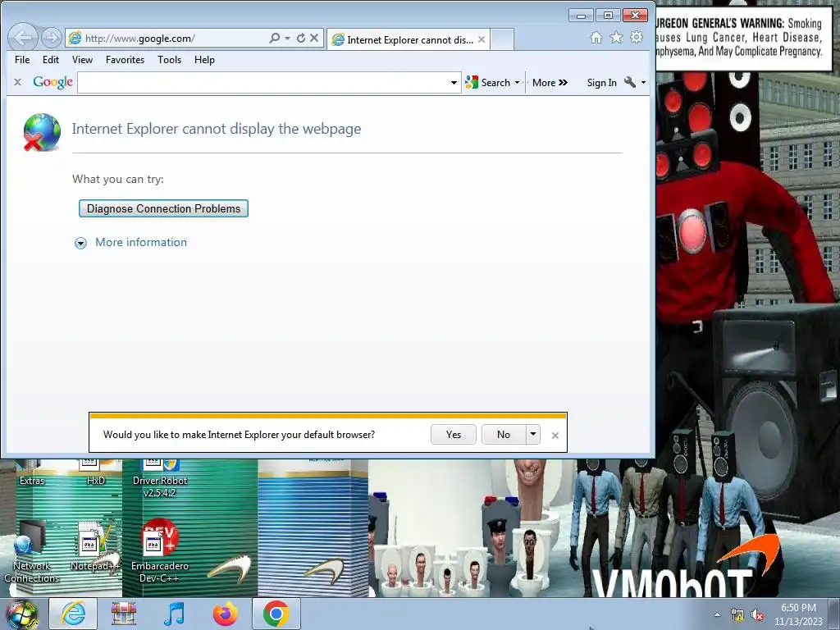The width and height of the screenshot is (840, 630).
Task: Dismiss the default browser notification bar
Action: tap(555, 436)
